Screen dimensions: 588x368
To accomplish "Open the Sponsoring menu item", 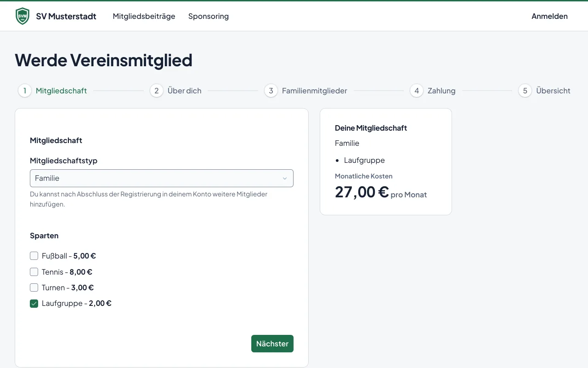I will click(x=209, y=16).
